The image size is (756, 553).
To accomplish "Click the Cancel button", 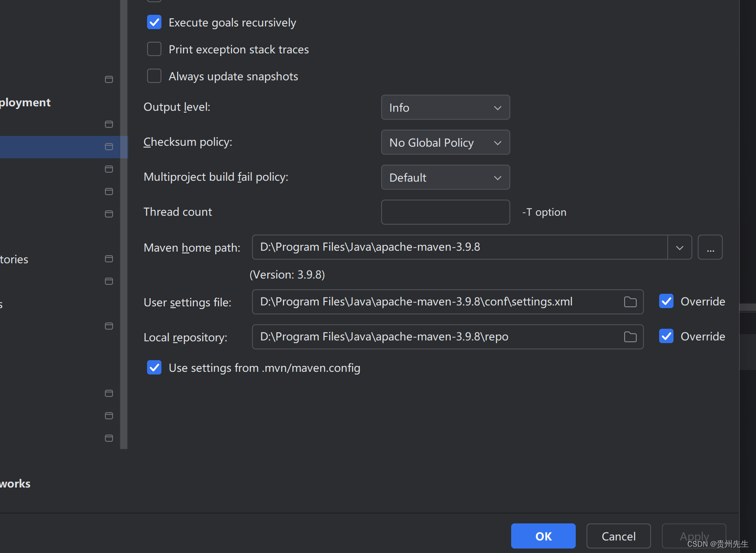I will tap(619, 536).
